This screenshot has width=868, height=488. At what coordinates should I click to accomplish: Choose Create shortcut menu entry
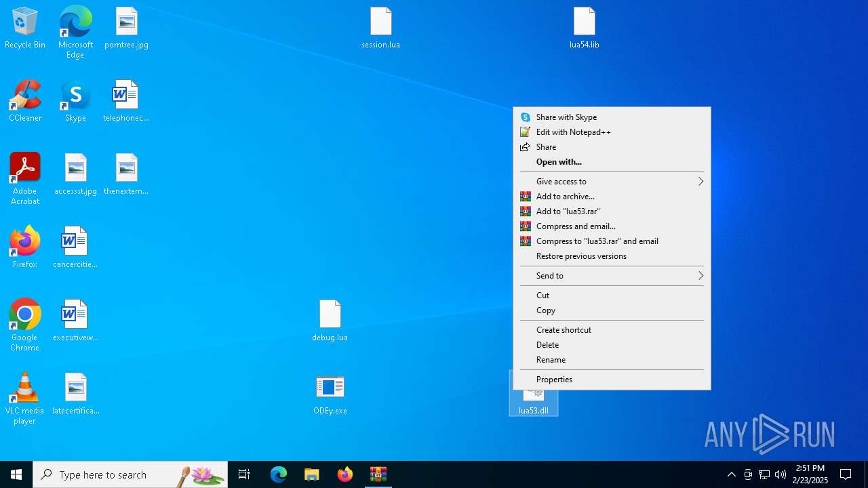tap(612, 330)
